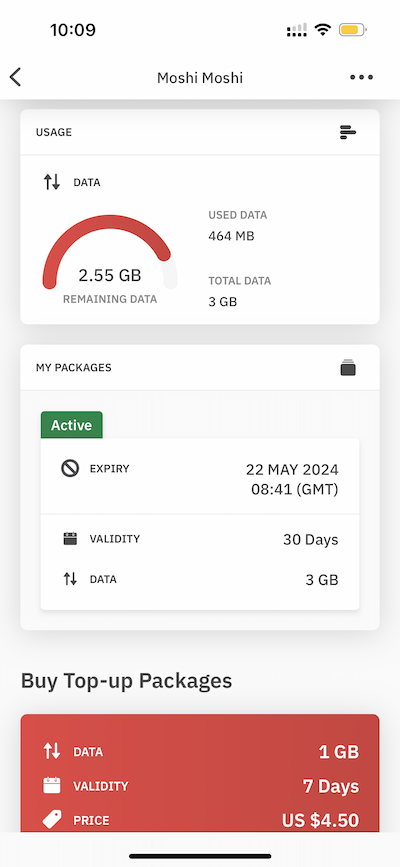Tap the usage bars icon in Usage header

347,132
